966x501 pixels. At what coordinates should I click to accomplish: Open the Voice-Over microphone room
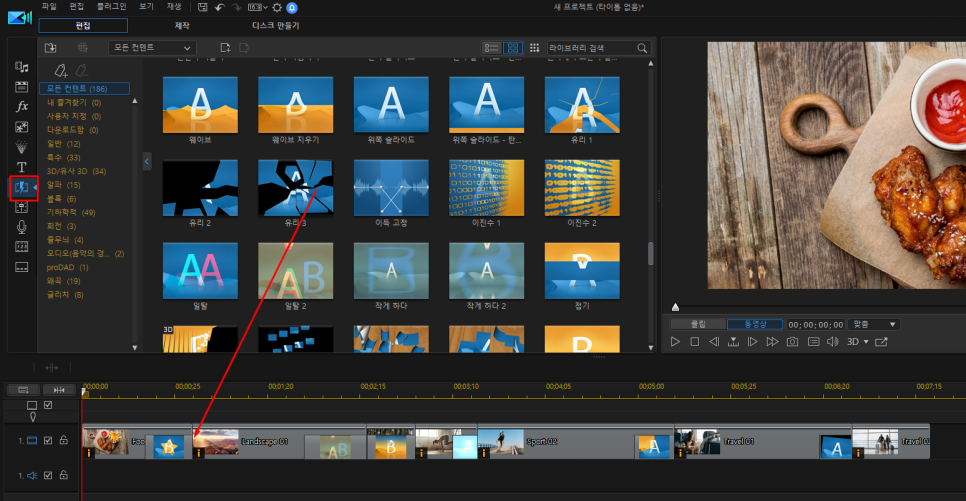(22, 227)
